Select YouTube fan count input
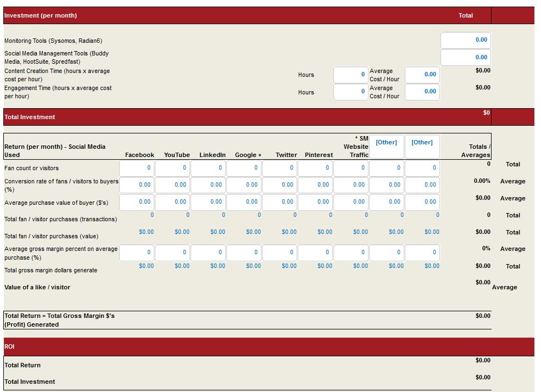The height and width of the screenshot is (392, 541). coord(172,168)
